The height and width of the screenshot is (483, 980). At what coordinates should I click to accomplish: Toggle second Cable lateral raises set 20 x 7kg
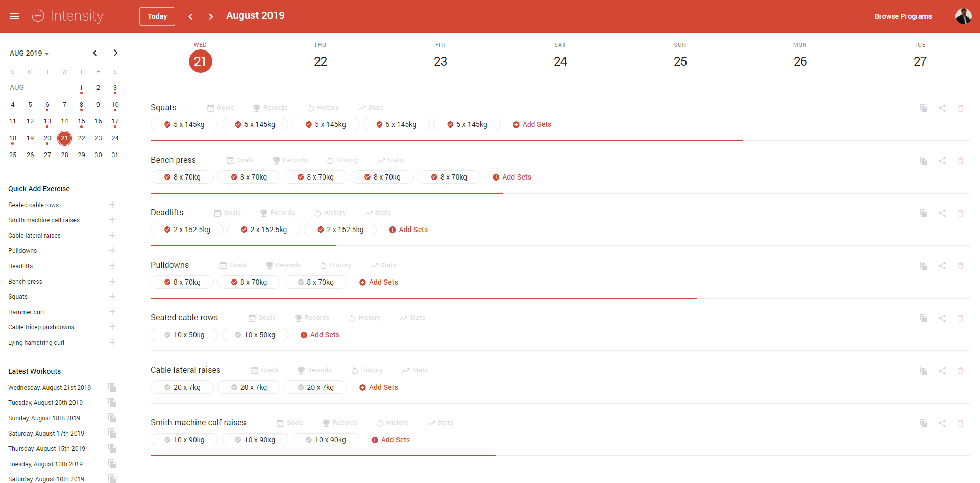[249, 387]
